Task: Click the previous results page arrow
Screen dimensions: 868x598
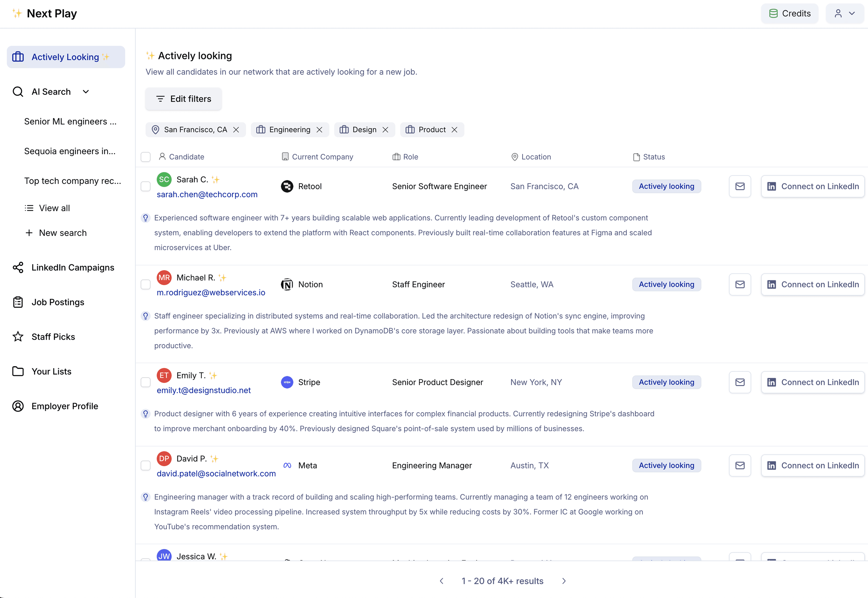Action: point(442,581)
